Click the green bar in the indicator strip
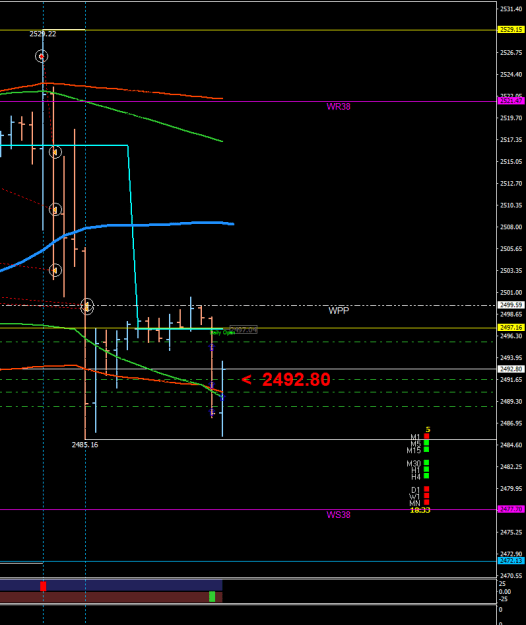This screenshot has height=625, width=526. (x=212, y=597)
